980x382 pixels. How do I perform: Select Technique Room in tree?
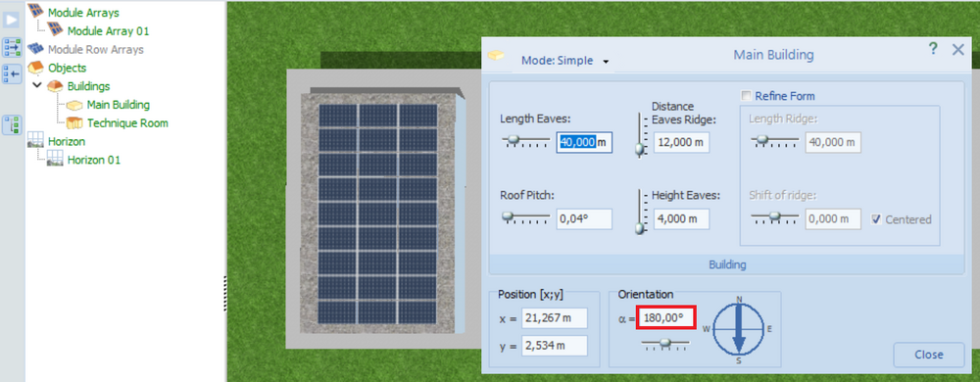(127, 123)
